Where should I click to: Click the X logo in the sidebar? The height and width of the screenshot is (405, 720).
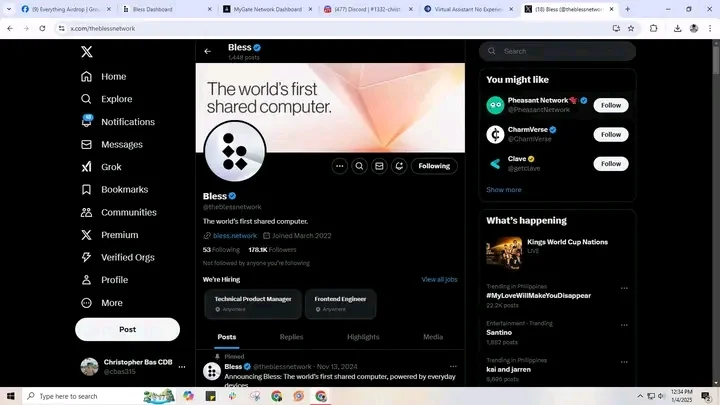(87, 51)
